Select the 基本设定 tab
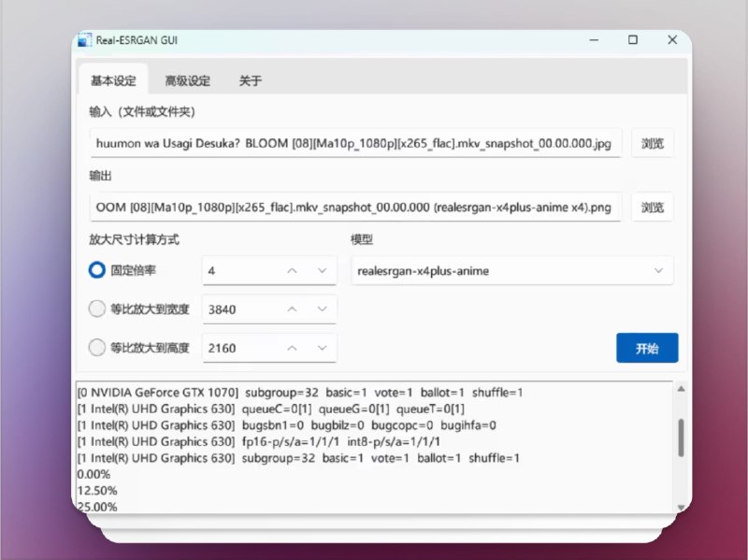The height and width of the screenshot is (560, 748). coord(112,80)
